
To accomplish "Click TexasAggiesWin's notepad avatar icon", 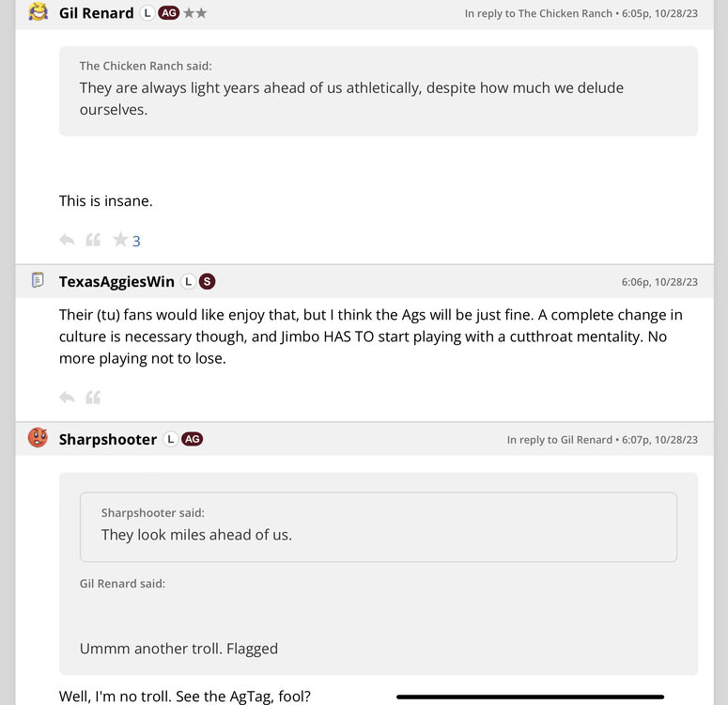I will (39, 280).
